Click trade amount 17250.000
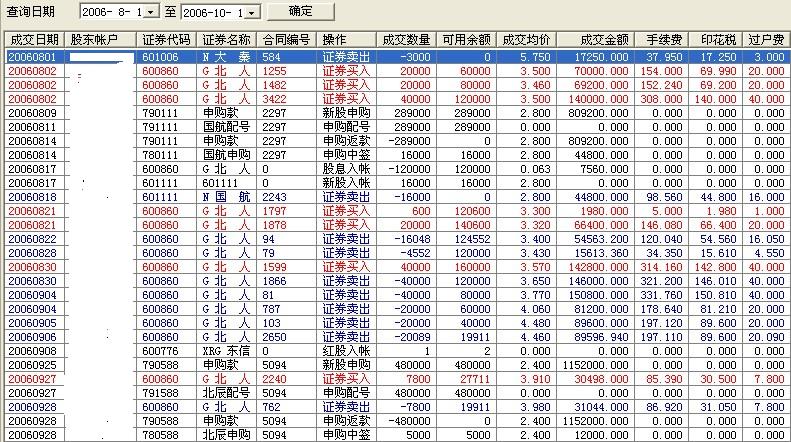The height and width of the screenshot is (442, 791). [601, 57]
